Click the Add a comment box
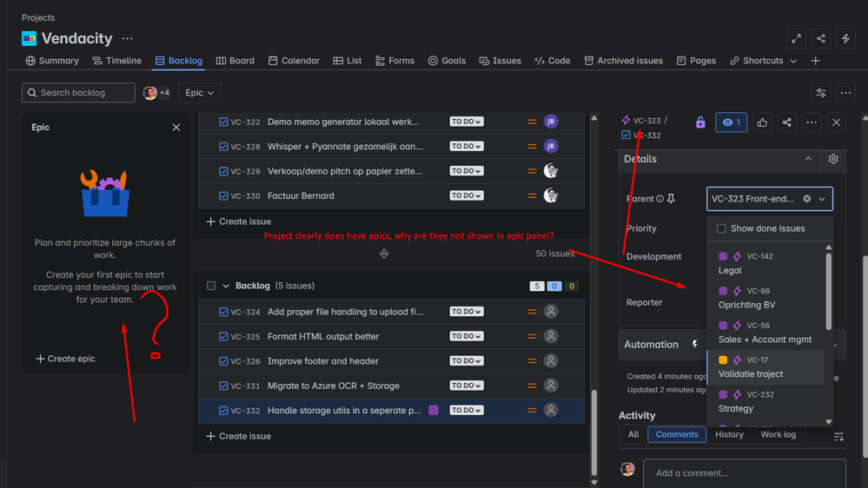 point(745,473)
